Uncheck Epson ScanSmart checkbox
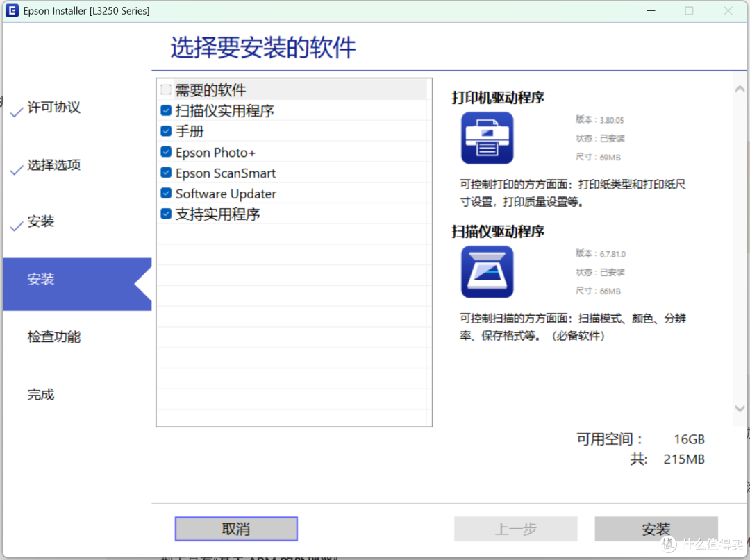The height and width of the screenshot is (560, 750). [166, 173]
